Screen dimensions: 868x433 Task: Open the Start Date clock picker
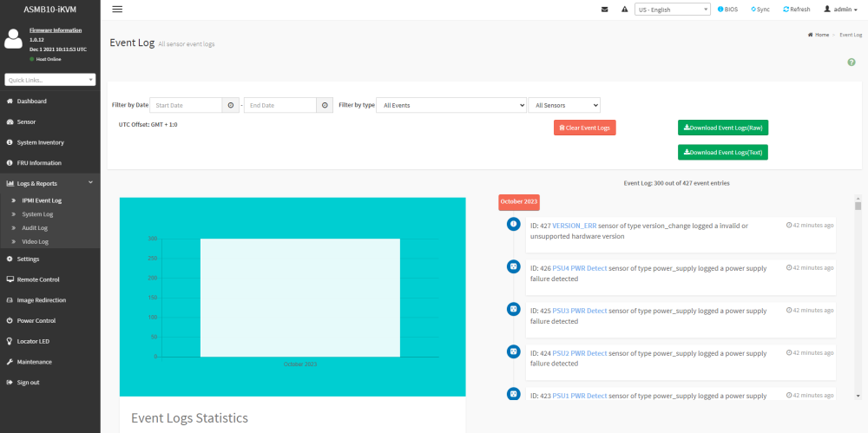coord(231,105)
